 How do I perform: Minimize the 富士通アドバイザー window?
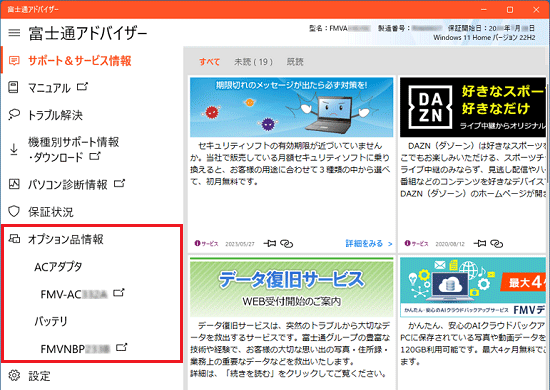click(x=484, y=9)
